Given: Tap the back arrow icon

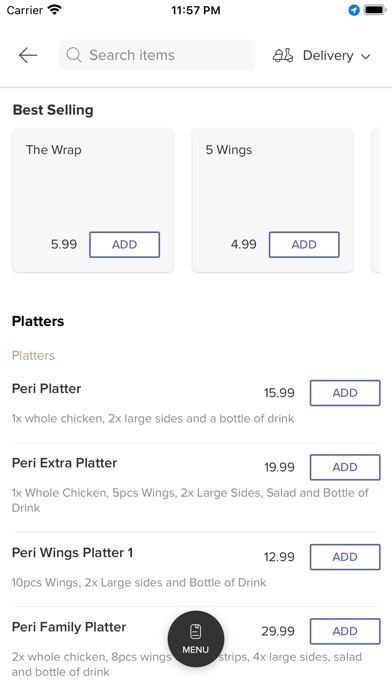Looking at the screenshot, I should pyautogui.click(x=28, y=55).
